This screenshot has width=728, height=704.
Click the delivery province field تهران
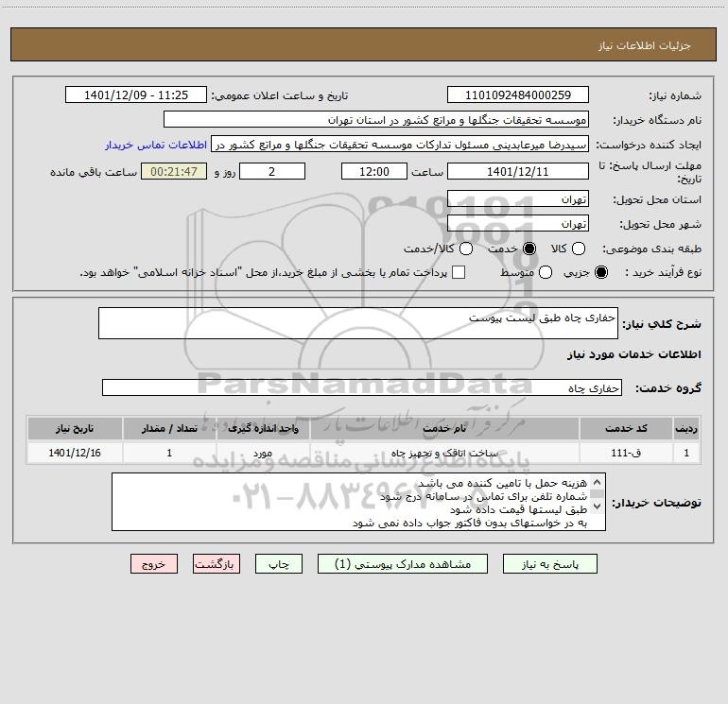[x=518, y=199]
